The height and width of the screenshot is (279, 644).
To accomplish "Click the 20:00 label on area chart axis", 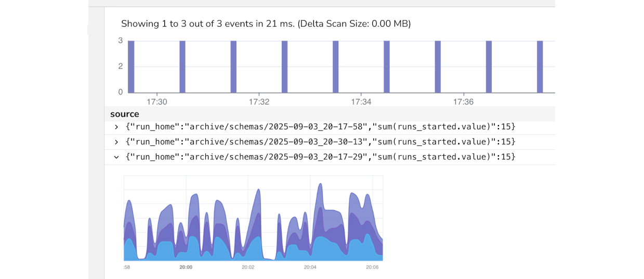I will (x=186, y=267).
